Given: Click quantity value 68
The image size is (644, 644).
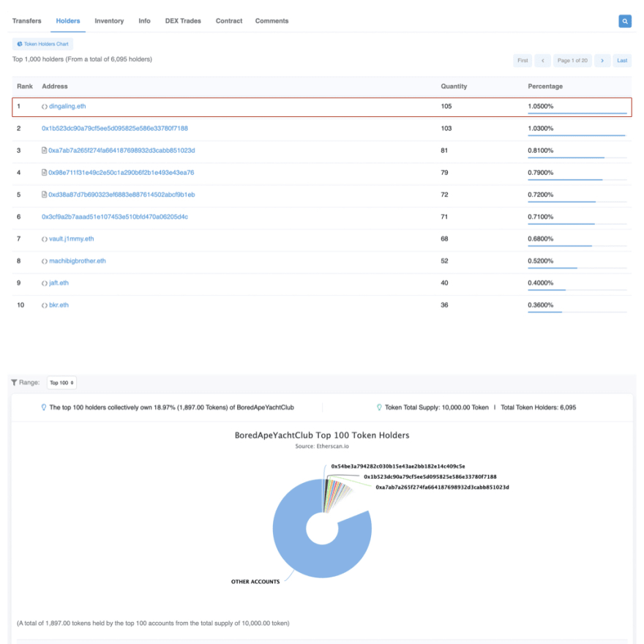Looking at the screenshot, I should pyautogui.click(x=444, y=239).
